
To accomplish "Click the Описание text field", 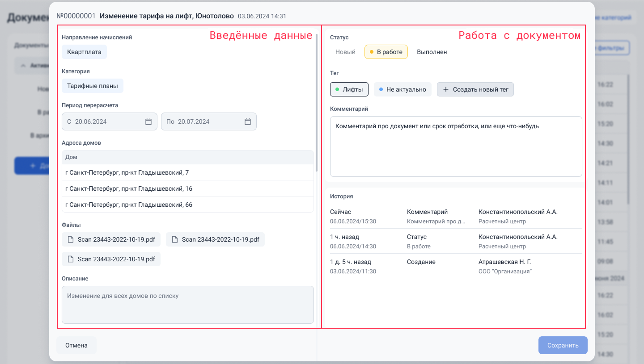I will (x=187, y=305).
